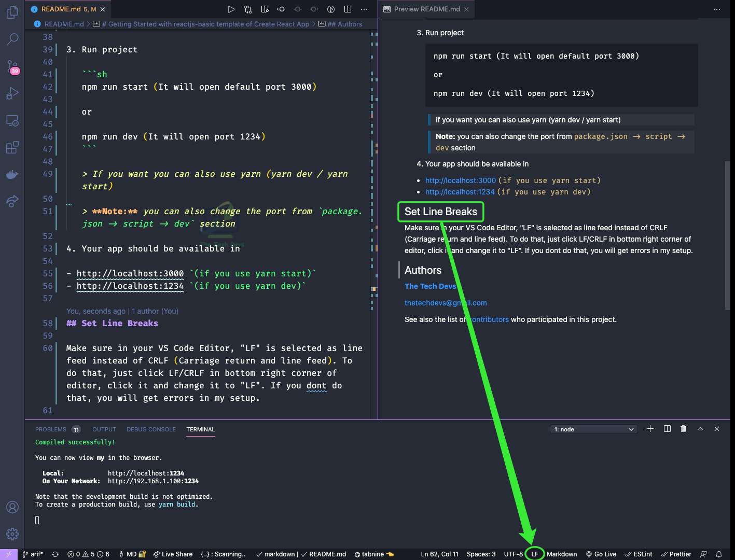Image resolution: width=735 pixels, height=560 pixels.
Task: Open the Docker view in activity bar
Action: click(x=12, y=174)
